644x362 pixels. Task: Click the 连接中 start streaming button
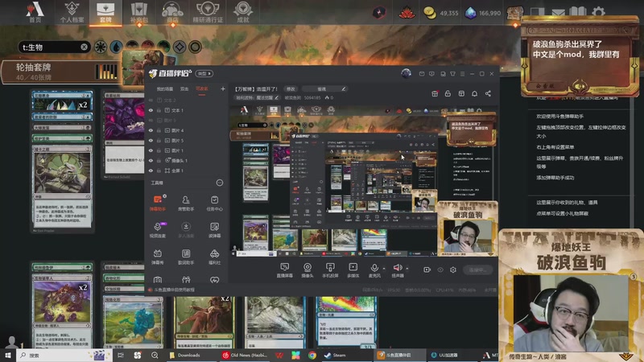click(477, 269)
